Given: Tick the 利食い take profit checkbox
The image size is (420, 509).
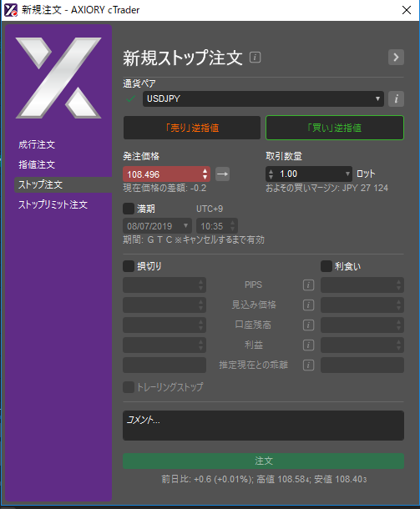Looking at the screenshot, I should (x=326, y=266).
